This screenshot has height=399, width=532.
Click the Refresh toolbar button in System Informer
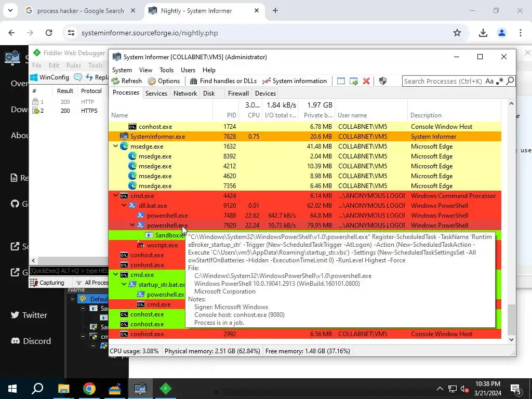[x=127, y=81]
